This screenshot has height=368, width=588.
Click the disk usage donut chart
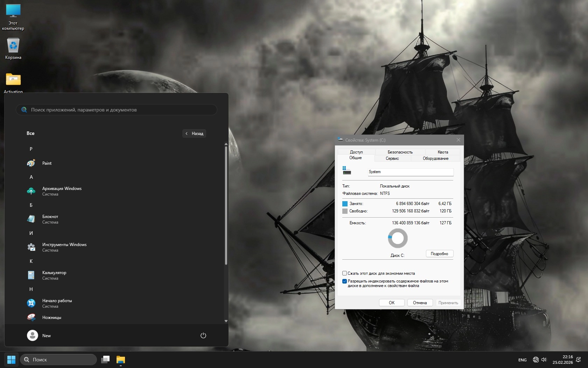(398, 238)
